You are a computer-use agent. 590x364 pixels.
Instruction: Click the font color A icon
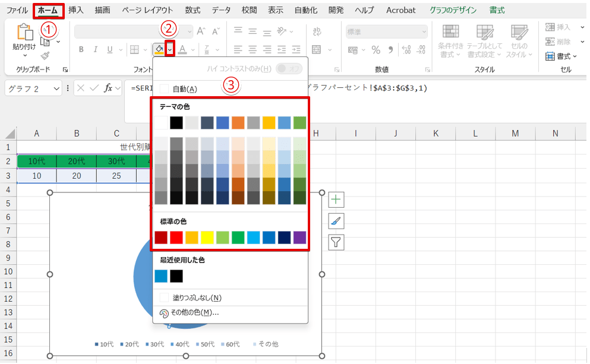(x=183, y=49)
